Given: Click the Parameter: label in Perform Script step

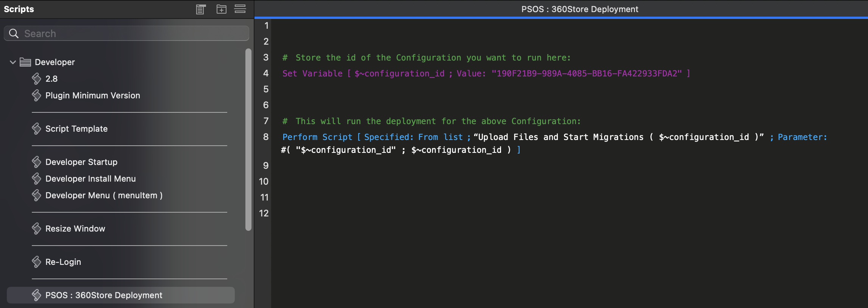Looking at the screenshot, I should 802,137.
